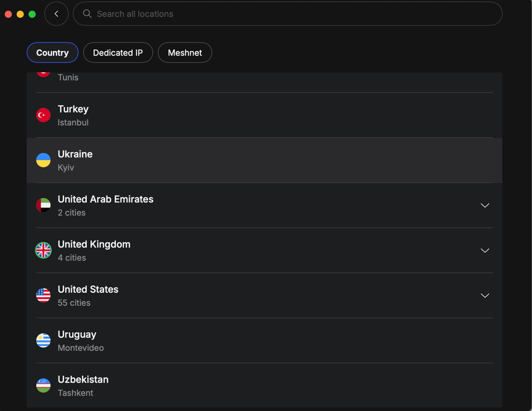532x411 pixels.
Task: Select United States name
Action: coord(88,290)
